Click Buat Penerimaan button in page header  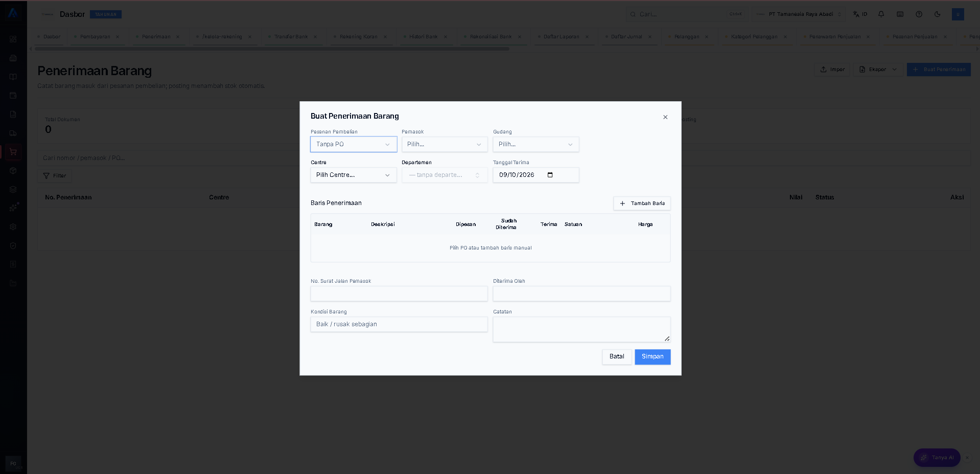click(939, 70)
